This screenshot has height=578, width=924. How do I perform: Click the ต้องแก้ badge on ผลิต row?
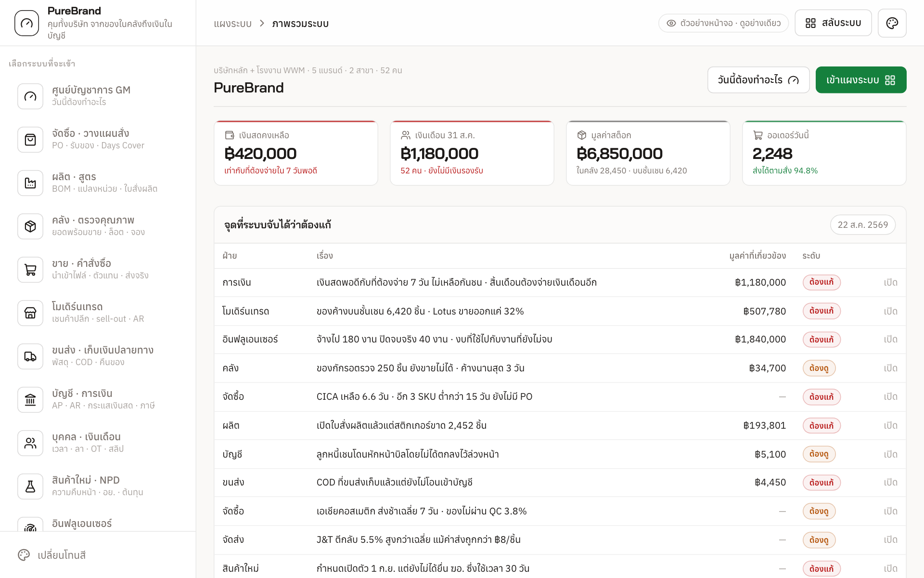[x=821, y=426]
